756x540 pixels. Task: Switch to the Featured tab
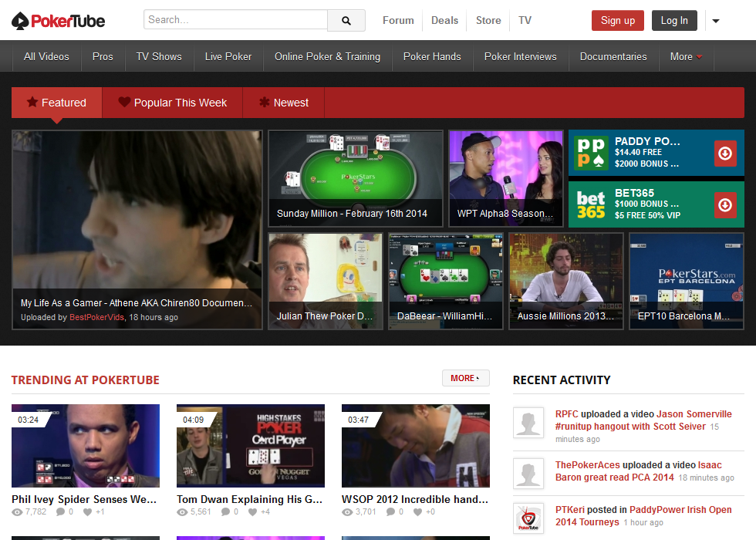pyautogui.click(x=57, y=103)
